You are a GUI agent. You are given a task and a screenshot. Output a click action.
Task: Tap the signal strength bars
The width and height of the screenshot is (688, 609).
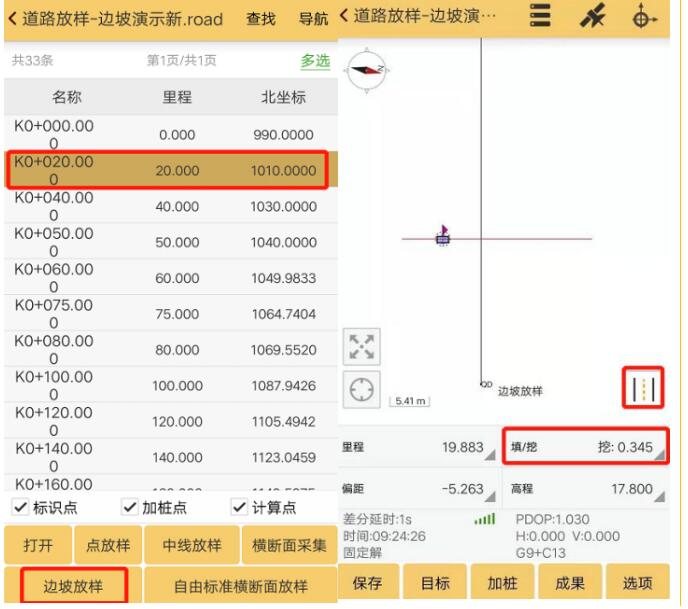tap(485, 519)
